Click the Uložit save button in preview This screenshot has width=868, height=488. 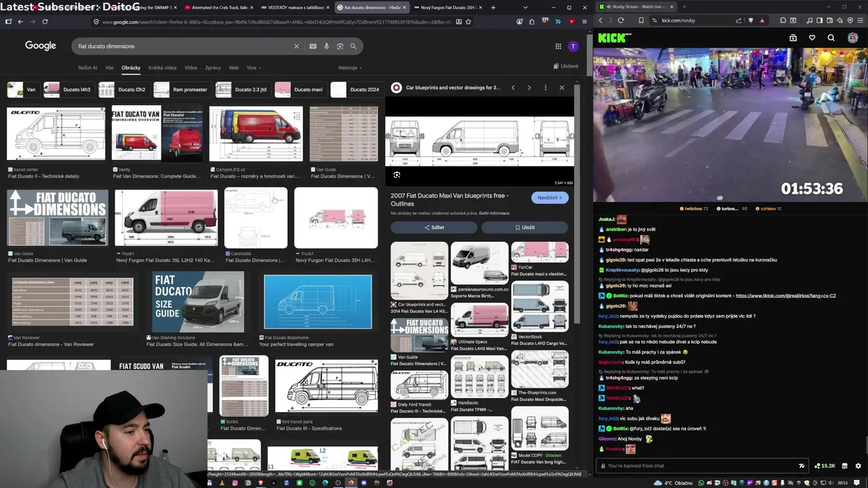(525, 228)
